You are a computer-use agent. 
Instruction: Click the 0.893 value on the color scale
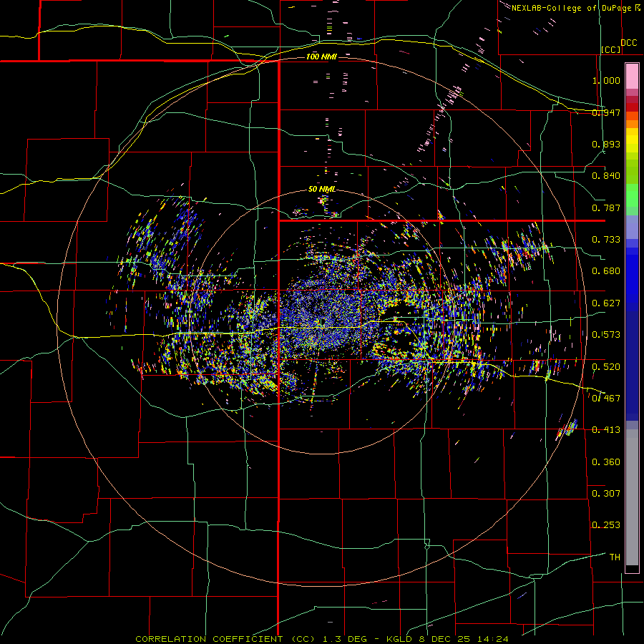[606, 144]
